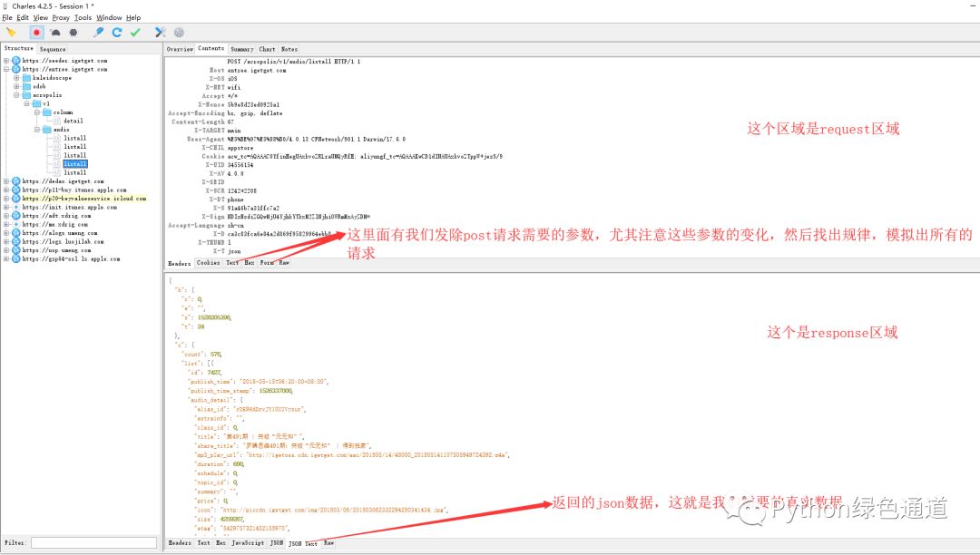Click into the Filter input field

[x=93, y=543]
